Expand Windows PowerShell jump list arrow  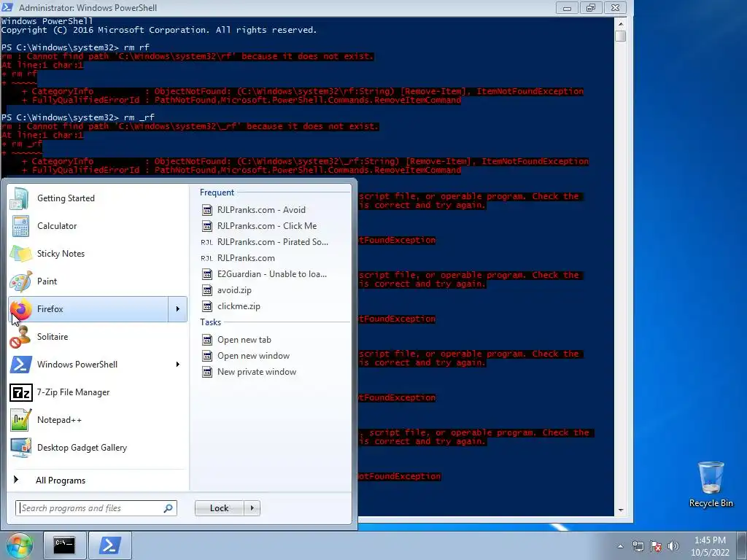178,365
